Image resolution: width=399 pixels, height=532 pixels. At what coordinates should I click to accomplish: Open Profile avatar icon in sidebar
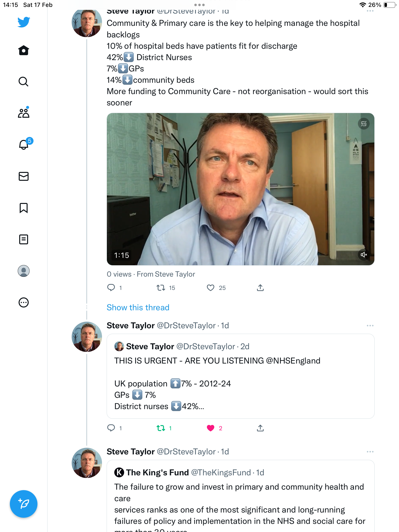(24, 271)
